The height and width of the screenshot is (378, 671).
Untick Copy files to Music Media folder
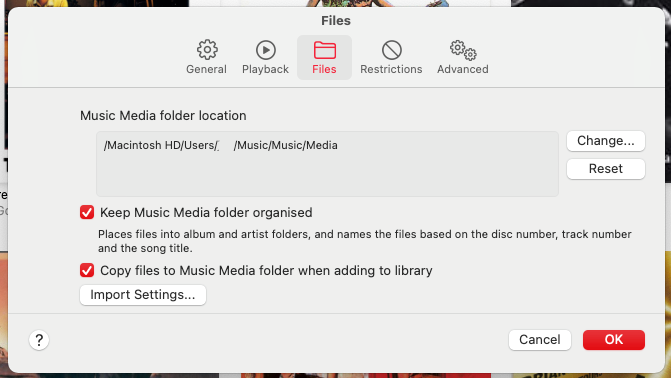click(x=87, y=271)
